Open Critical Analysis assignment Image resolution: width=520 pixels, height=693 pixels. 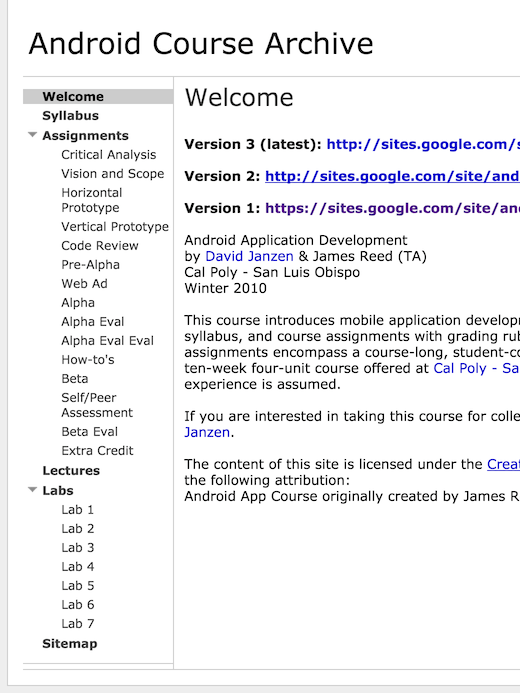[109, 155]
